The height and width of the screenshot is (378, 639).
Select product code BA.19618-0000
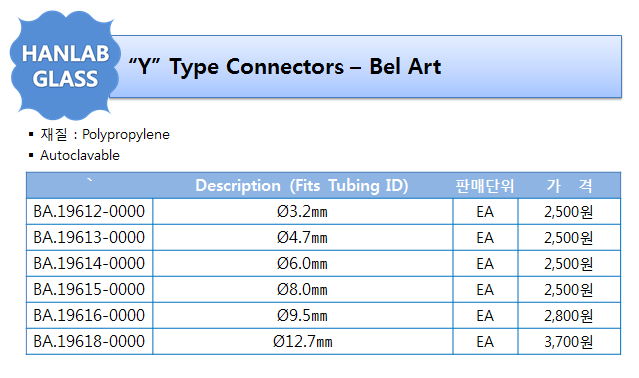(x=89, y=341)
